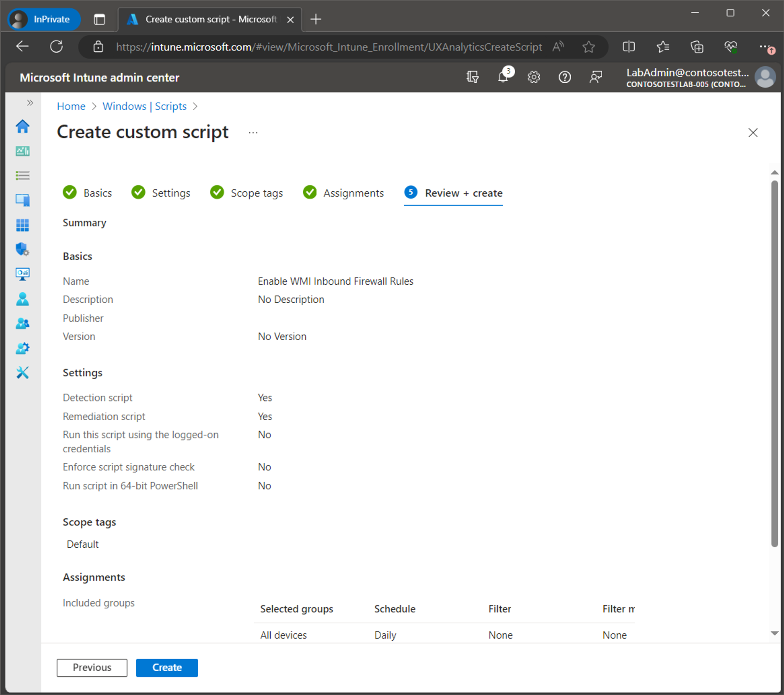Open the feedback icon
784x695 pixels.
point(596,77)
